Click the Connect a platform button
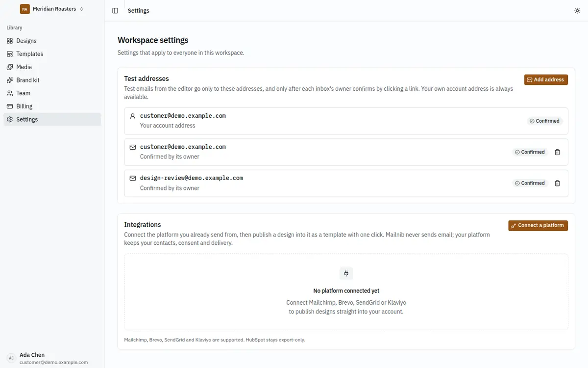This screenshot has height=368, width=588. pyautogui.click(x=538, y=225)
